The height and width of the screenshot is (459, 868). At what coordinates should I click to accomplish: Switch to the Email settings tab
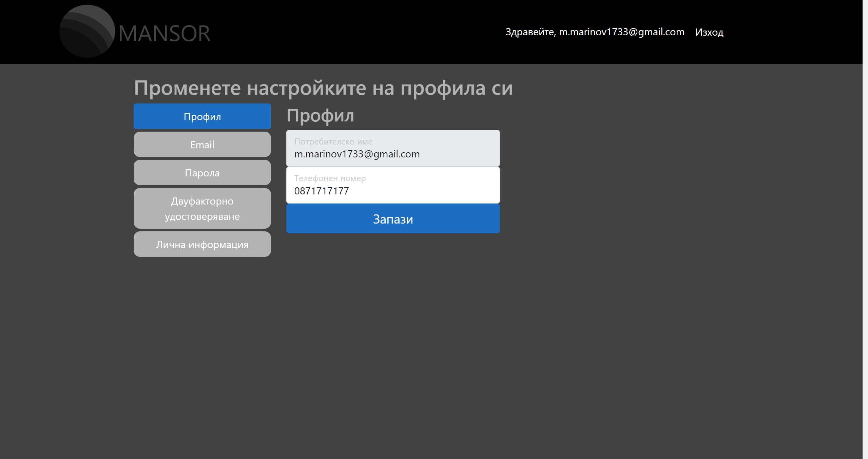click(x=202, y=145)
